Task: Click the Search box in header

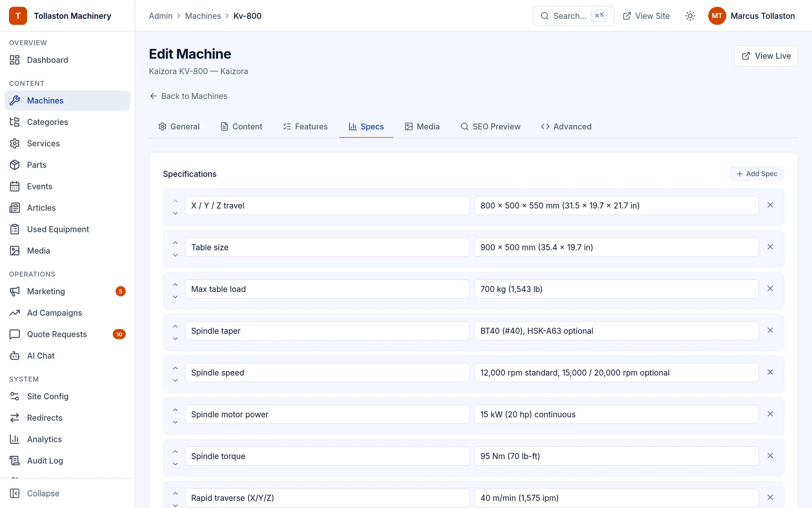Action: pyautogui.click(x=574, y=16)
